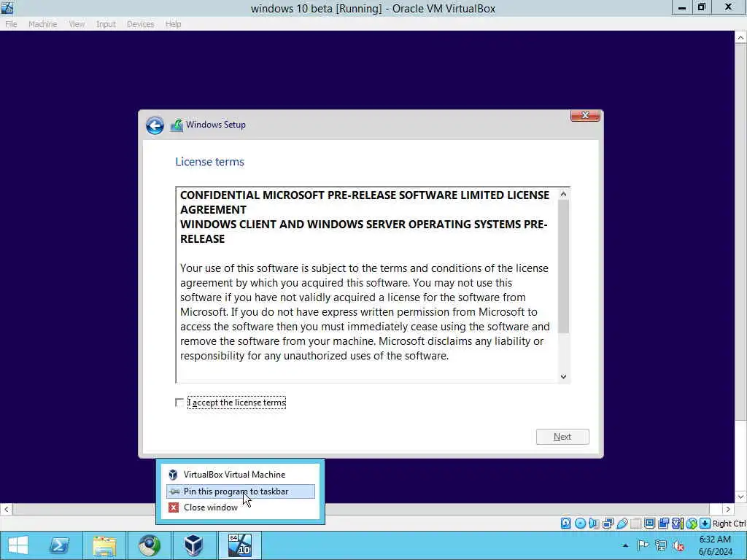Select VirtualBox Virtual Machine in jump list
747x560 pixels.
click(241, 474)
